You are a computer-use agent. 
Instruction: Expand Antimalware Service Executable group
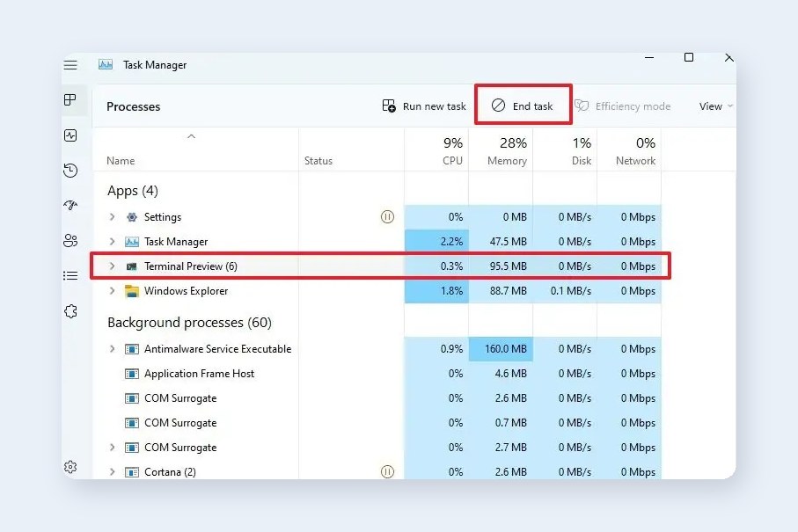click(112, 348)
